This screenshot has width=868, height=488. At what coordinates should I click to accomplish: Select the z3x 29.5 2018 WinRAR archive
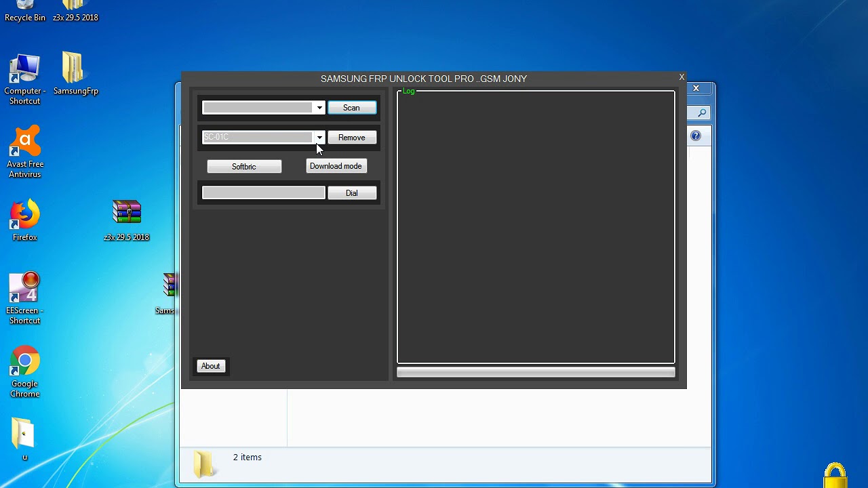[127, 220]
